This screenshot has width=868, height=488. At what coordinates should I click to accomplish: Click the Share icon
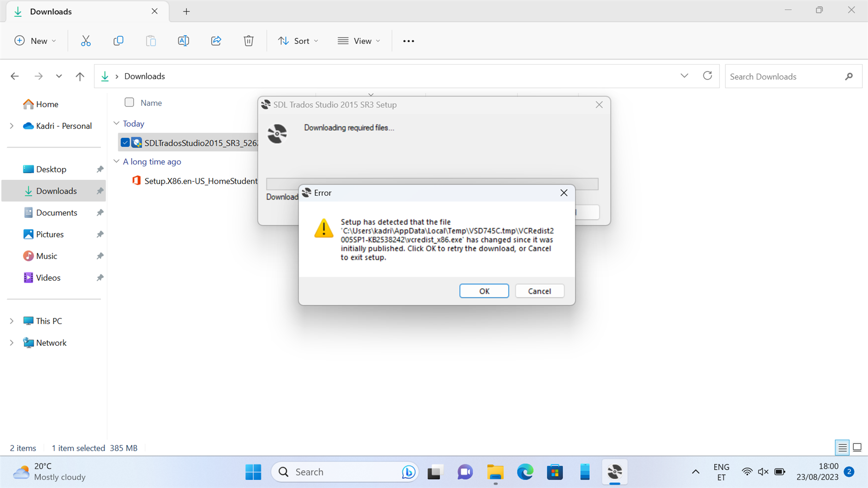[216, 41]
